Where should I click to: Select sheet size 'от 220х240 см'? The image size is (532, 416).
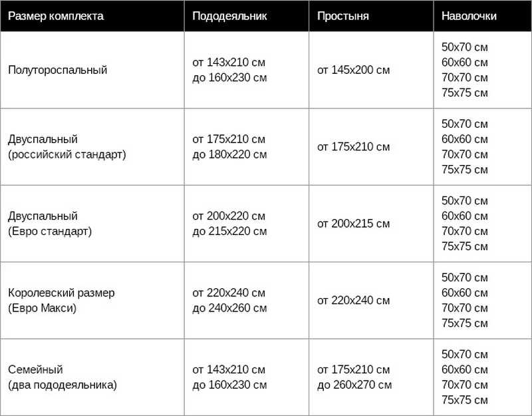pos(354,300)
